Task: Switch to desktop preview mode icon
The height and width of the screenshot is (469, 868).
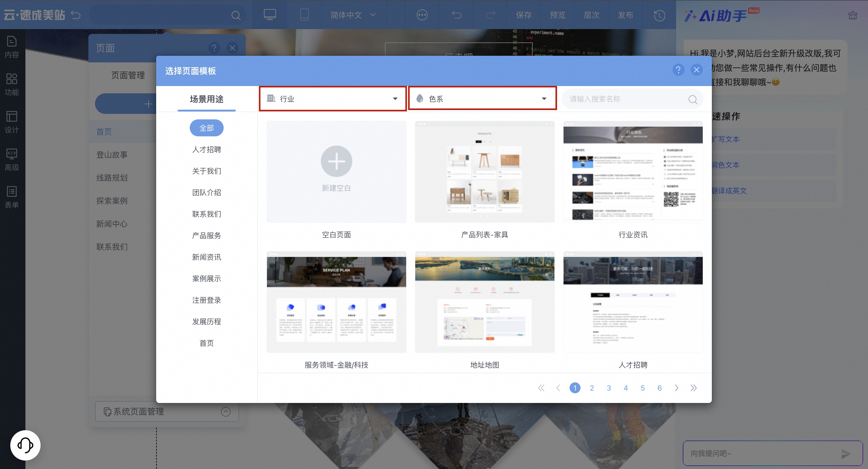Action: click(x=270, y=15)
